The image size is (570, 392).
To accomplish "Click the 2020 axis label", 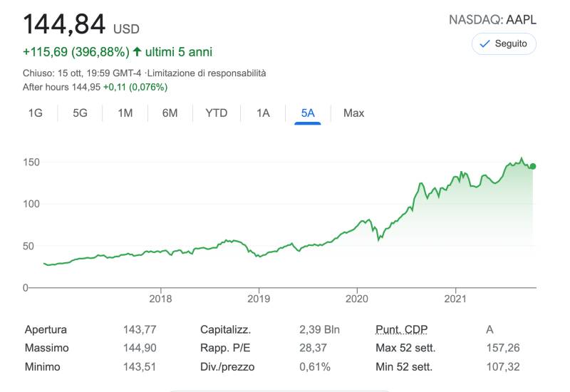I will tap(357, 299).
